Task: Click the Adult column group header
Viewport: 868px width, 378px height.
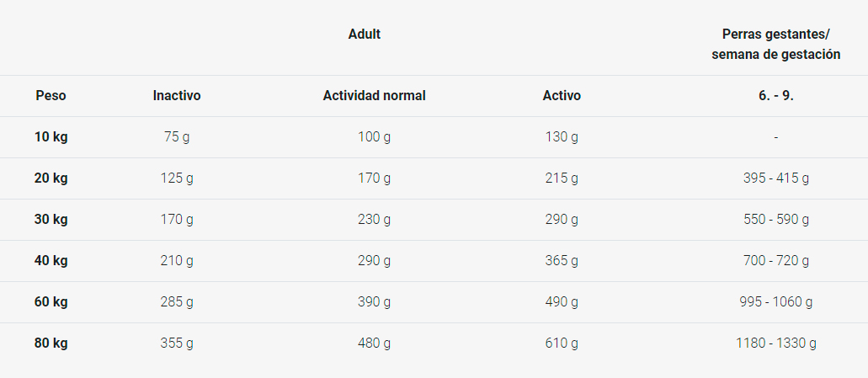Action: pyautogui.click(x=365, y=35)
